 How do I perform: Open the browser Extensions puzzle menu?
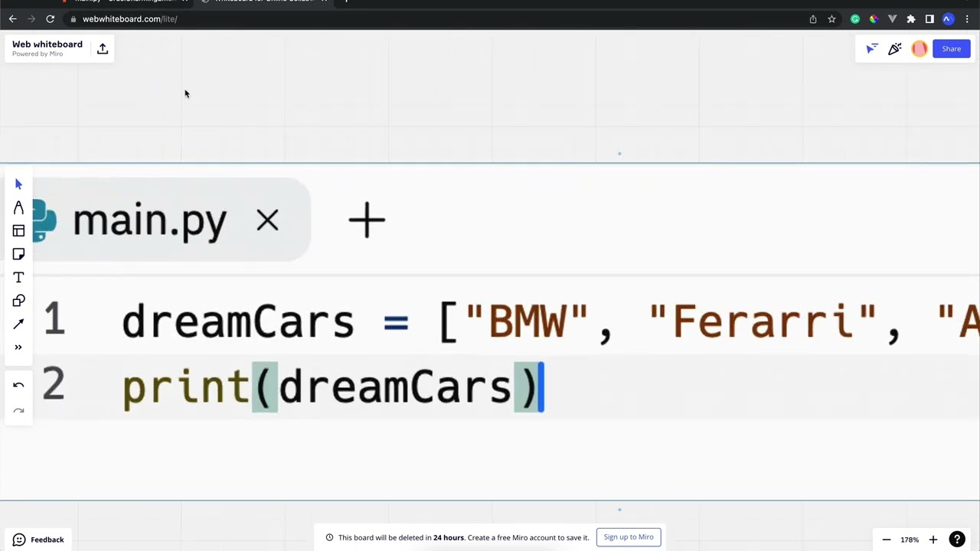911,19
